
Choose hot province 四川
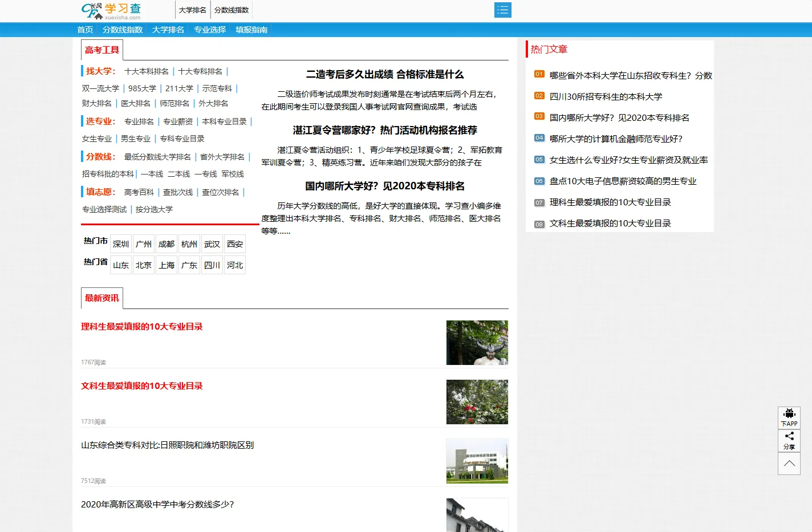click(212, 265)
